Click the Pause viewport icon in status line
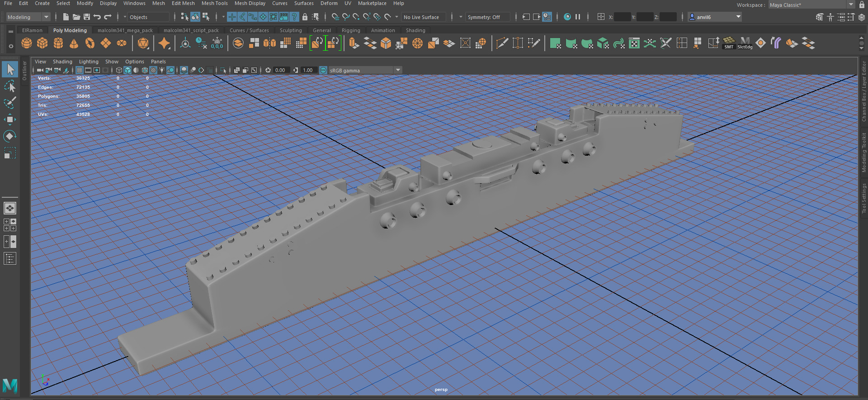868x400 pixels. click(578, 17)
